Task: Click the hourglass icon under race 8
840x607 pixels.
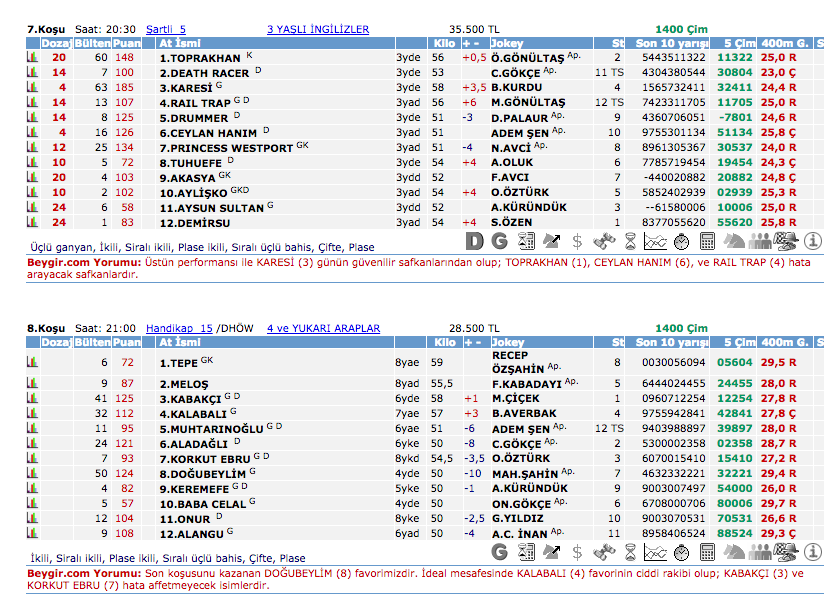Action: (x=629, y=551)
